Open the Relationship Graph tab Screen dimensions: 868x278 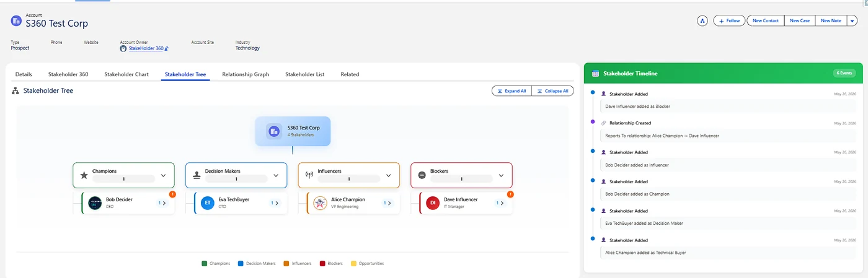click(x=246, y=74)
